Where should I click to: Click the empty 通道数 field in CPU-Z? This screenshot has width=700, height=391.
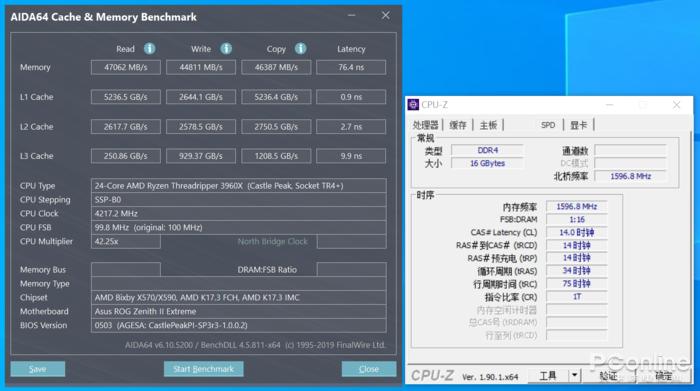tap(630, 150)
